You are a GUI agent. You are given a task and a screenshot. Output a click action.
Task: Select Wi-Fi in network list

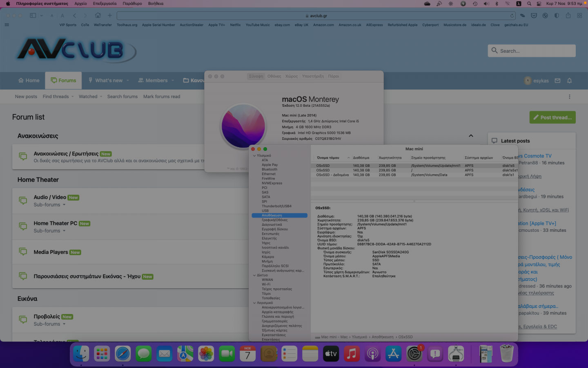pyautogui.click(x=266, y=284)
